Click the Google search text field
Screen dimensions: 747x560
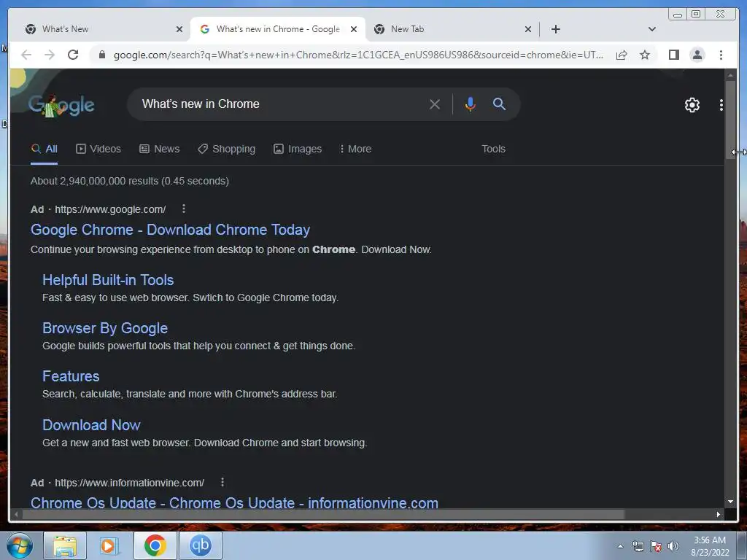point(281,104)
